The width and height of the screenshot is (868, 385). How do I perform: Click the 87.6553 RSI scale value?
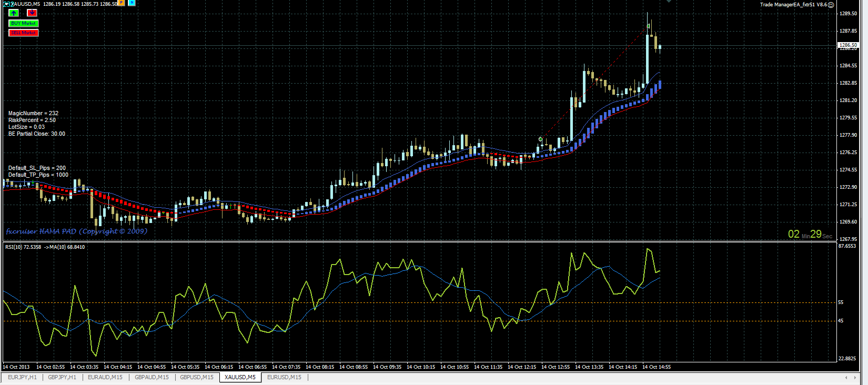[847, 246]
